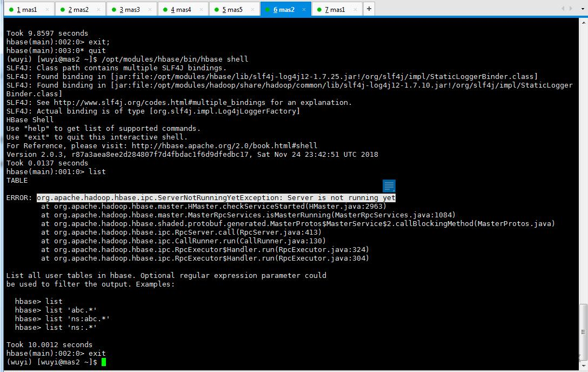Click the highlighted 'ServerNotRunningYetException' error text
Screen dimensions: 588x372
[x=216, y=198]
